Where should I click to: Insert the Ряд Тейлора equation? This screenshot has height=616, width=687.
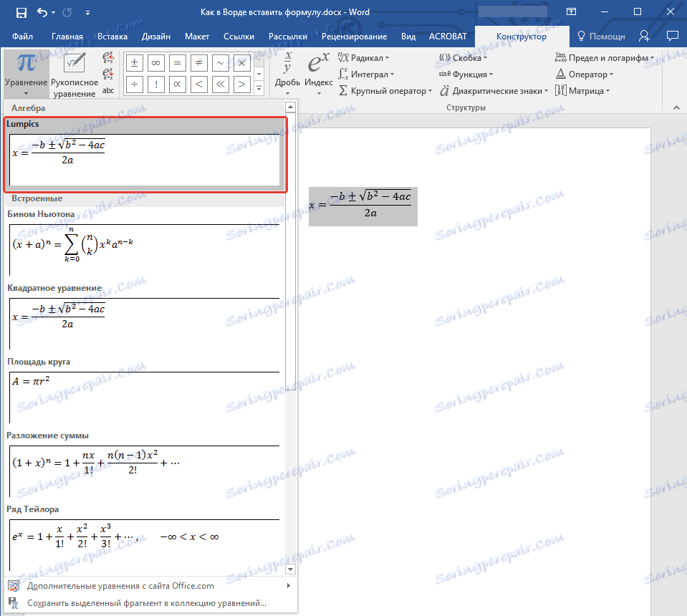click(144, 538)
